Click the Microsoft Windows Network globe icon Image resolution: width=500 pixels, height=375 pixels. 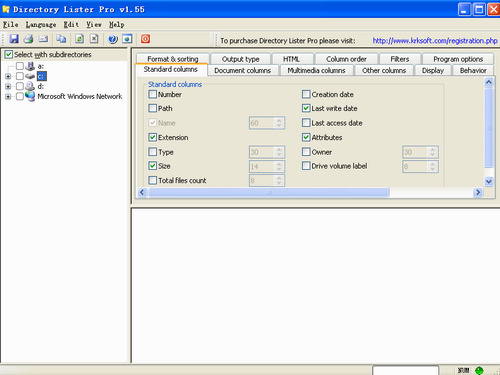point(30,96)
